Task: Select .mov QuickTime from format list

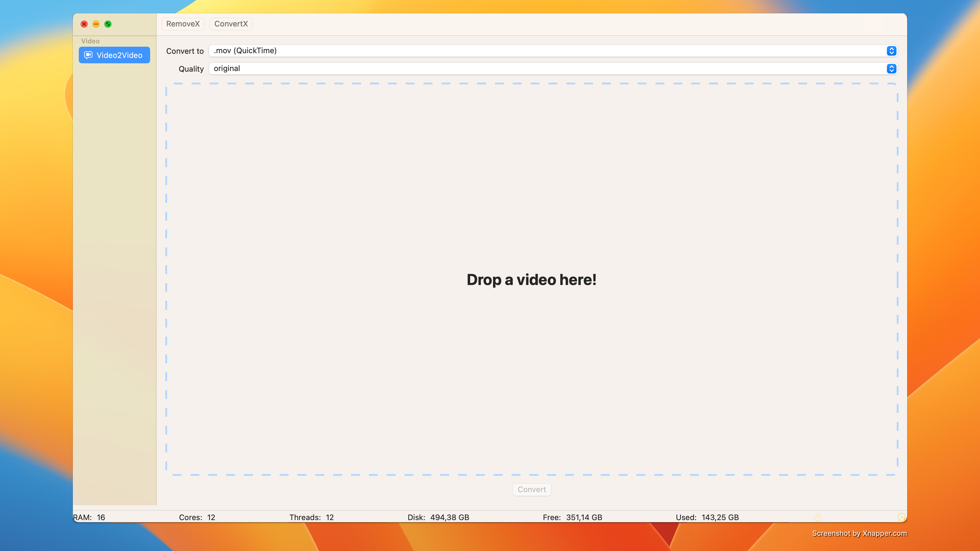Action: click(553, 51)
